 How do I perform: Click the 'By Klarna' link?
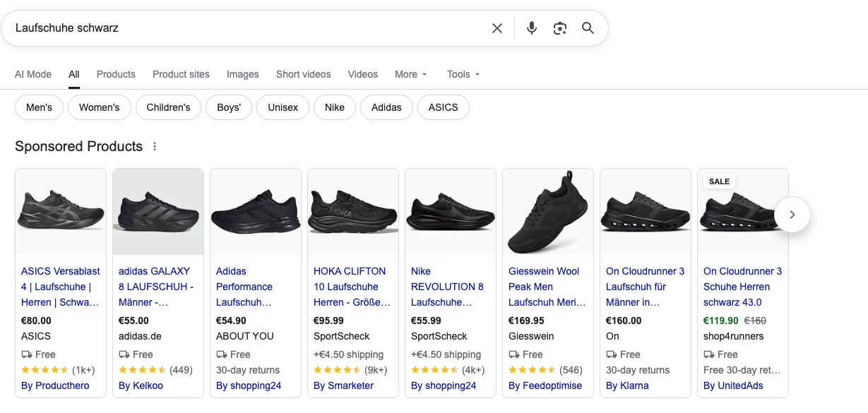coord(627,385)
